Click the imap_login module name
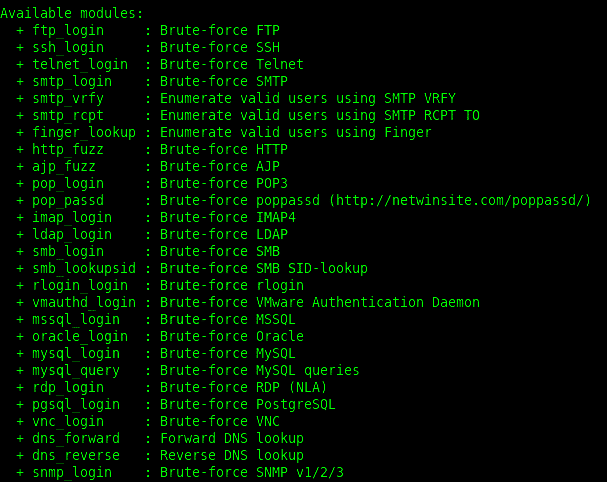The image size is (607, 482). pyautogui.click(x=72, y=217)
